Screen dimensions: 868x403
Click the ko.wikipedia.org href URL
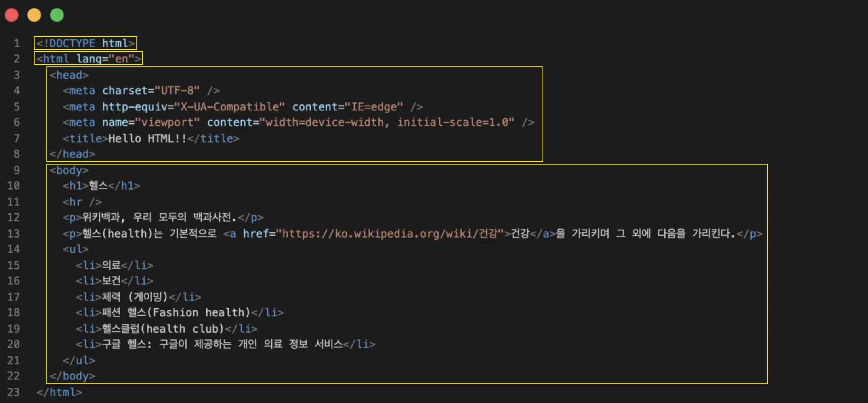[390, 234]
